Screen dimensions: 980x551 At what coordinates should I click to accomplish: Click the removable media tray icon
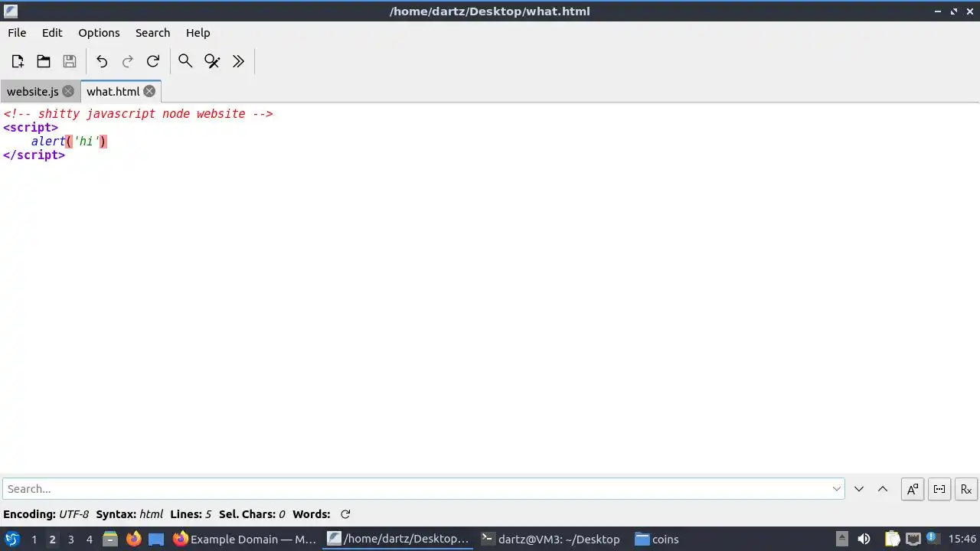pyautogui.click(x=841, y=539)
